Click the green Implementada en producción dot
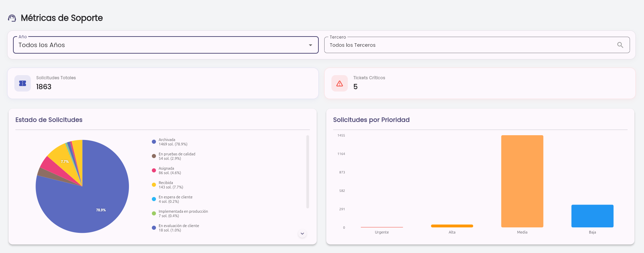 tap(154, 213)
